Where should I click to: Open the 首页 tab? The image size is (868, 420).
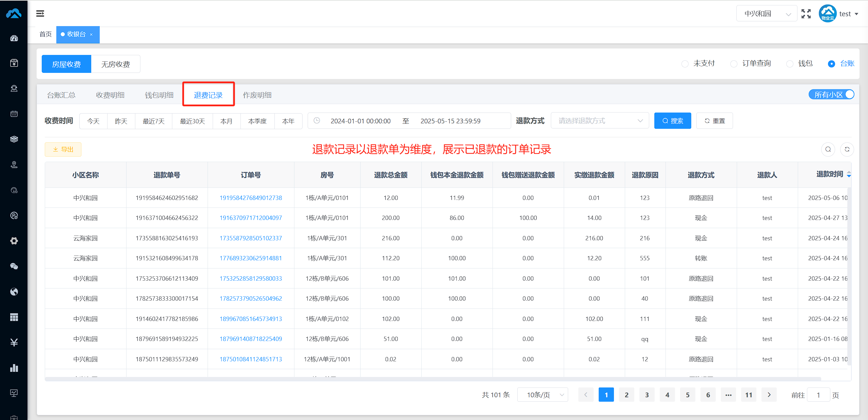(45, 35)
